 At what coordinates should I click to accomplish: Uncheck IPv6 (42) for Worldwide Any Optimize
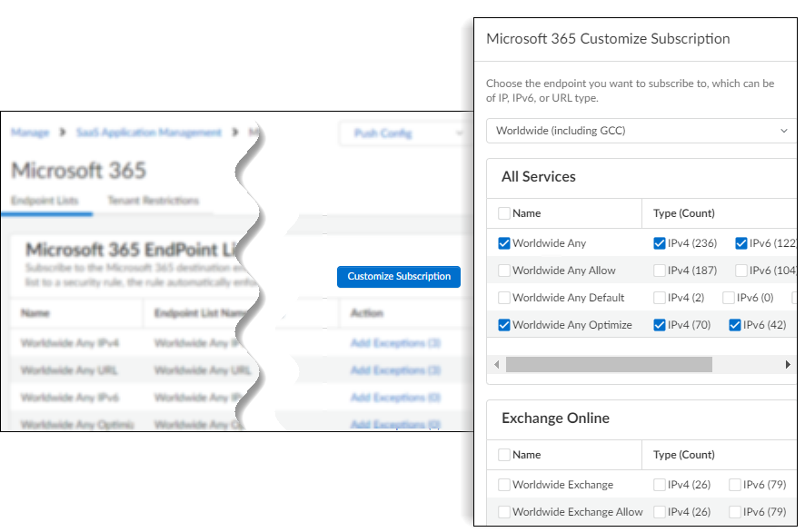tap(735, 325)
